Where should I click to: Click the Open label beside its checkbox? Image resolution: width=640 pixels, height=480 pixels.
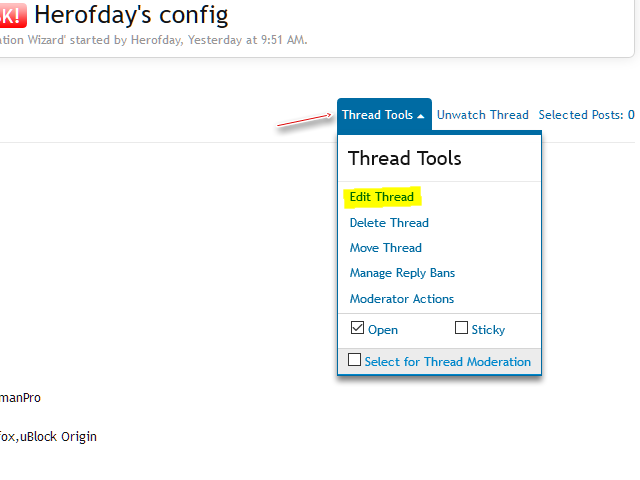click(382, 329)
